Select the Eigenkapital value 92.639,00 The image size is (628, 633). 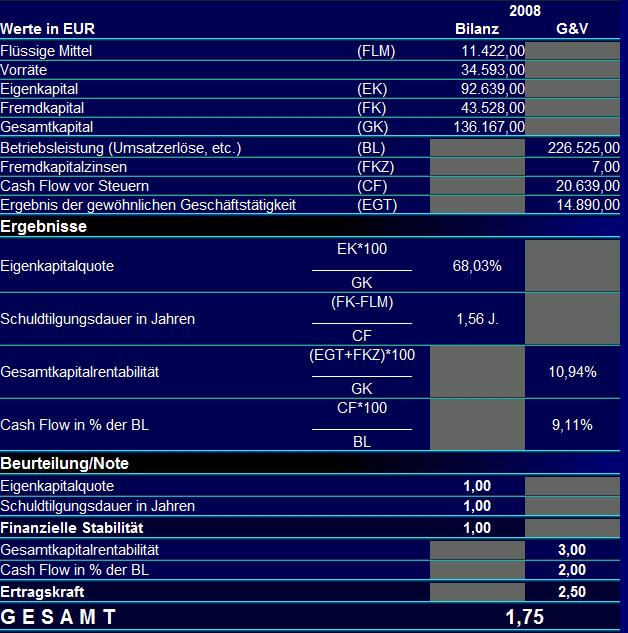pyautogui.click(x=493, y=89)
